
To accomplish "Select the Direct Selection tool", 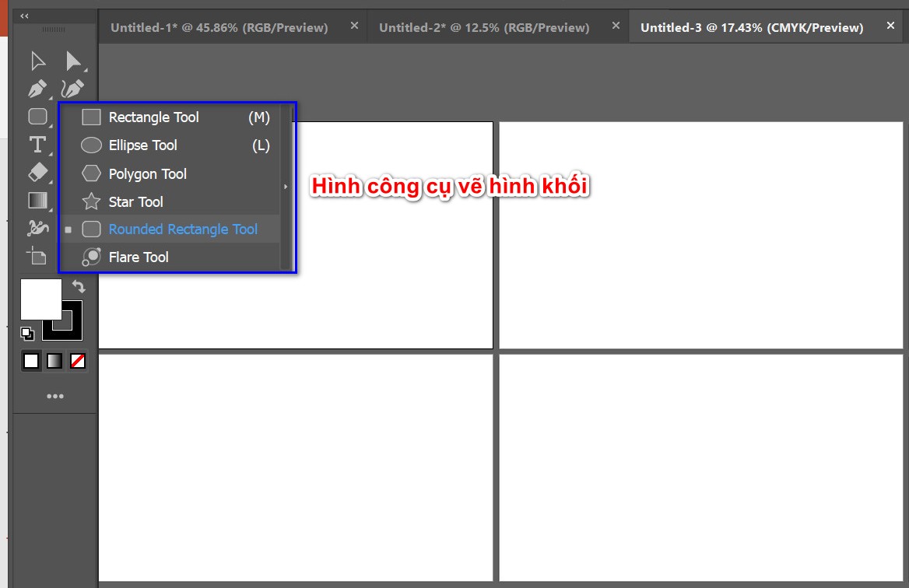I will coord(73,61).
